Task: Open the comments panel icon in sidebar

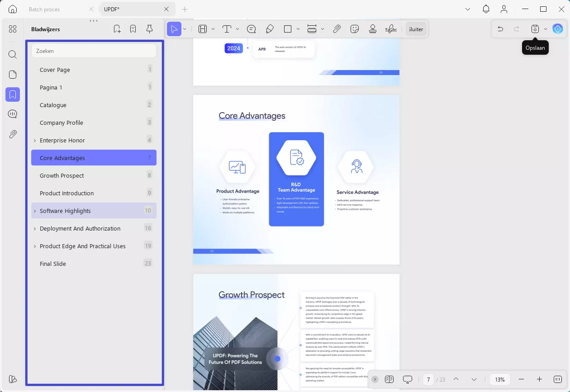Action: pyautogui.click(x=13, y=114)
